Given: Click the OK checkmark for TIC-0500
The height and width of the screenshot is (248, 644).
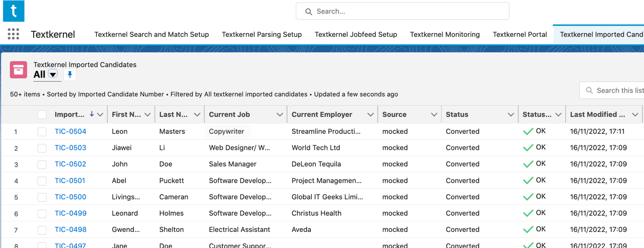Looking at the screenshot, I should click(528, 197).
